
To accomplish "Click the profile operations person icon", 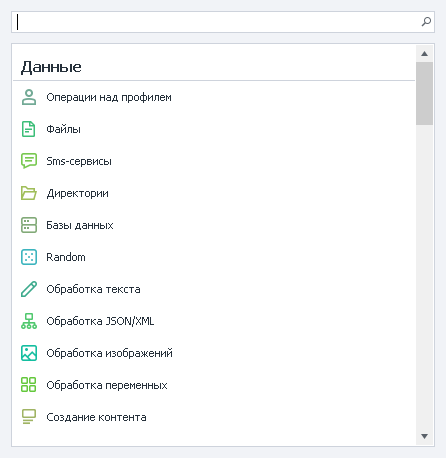I will [29, 97].
